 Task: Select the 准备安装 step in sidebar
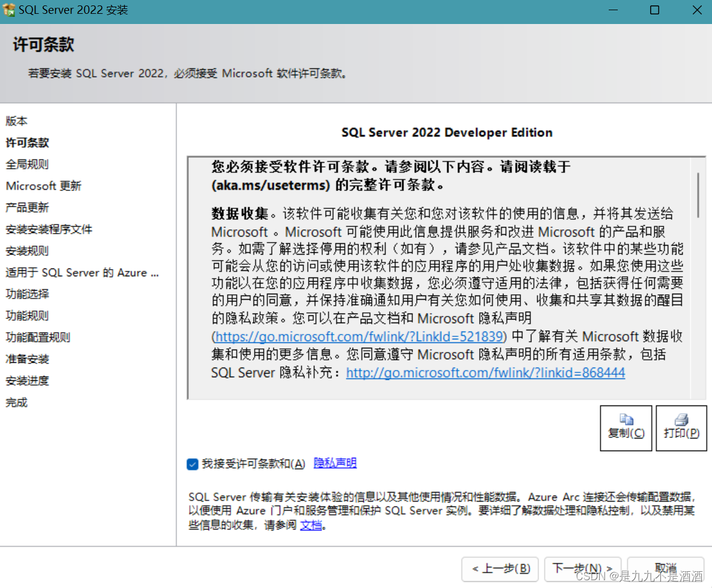pyautogui.click(x=27, y=359)
